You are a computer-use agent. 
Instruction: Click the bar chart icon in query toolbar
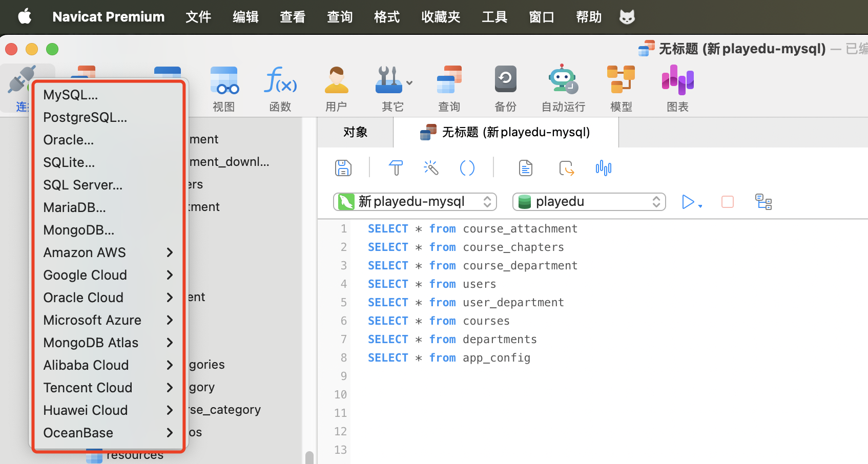tap(604, 168)
